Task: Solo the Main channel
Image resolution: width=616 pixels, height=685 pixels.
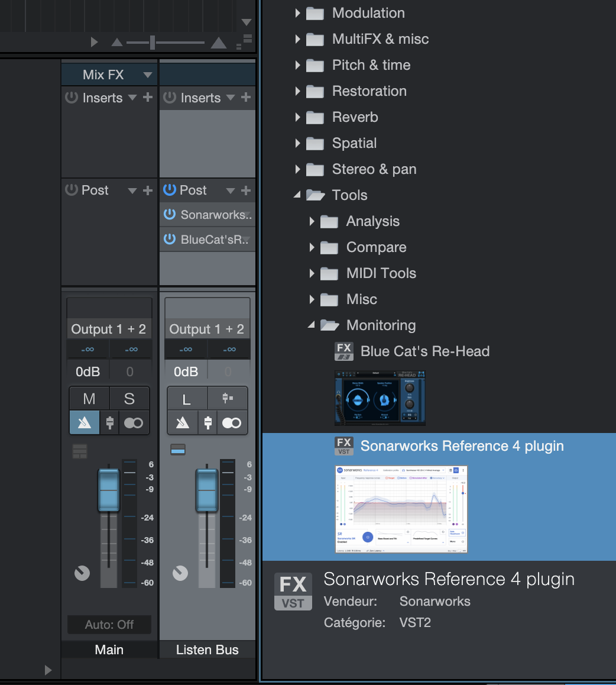Action: point(129,399)
